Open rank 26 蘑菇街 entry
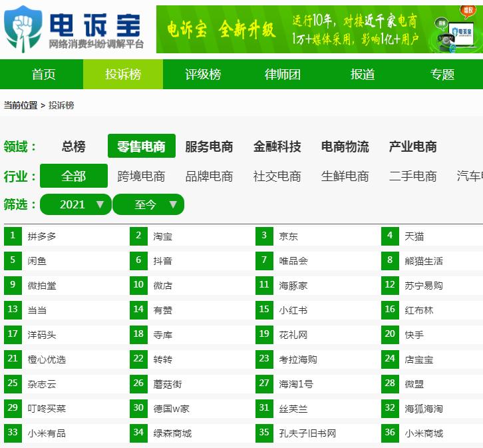483x448 pixels. pyautogui.click(x=168, y=385)
